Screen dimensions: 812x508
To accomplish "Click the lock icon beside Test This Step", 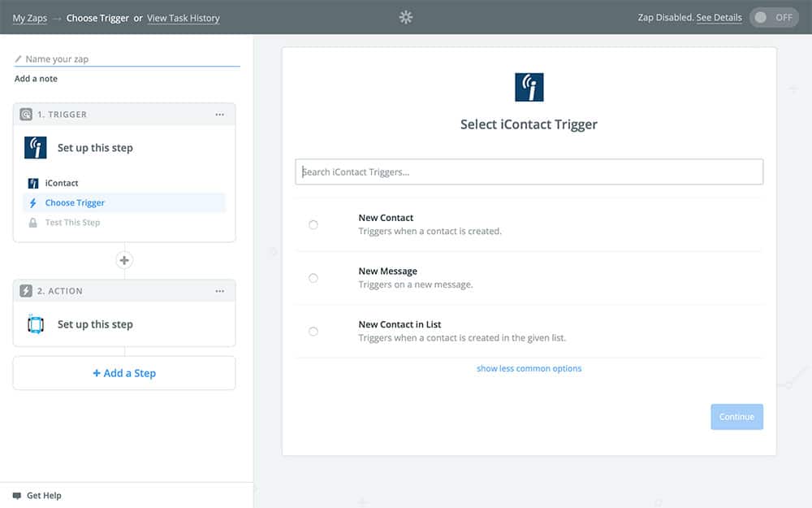I will (x=33, y=223).
